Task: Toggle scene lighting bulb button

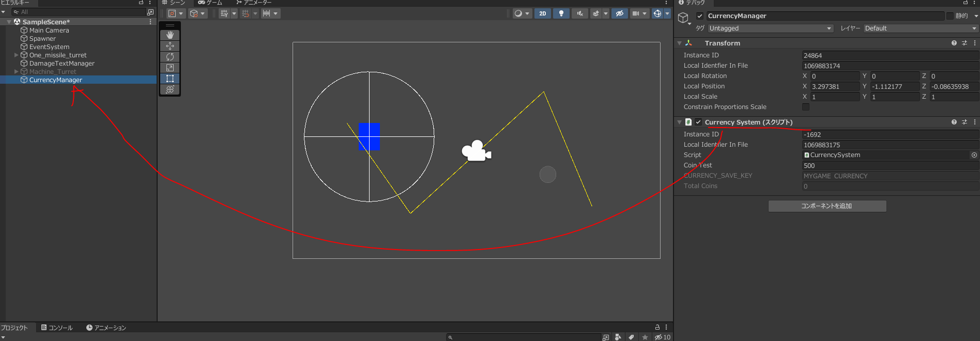Action: tap(561, 13)
